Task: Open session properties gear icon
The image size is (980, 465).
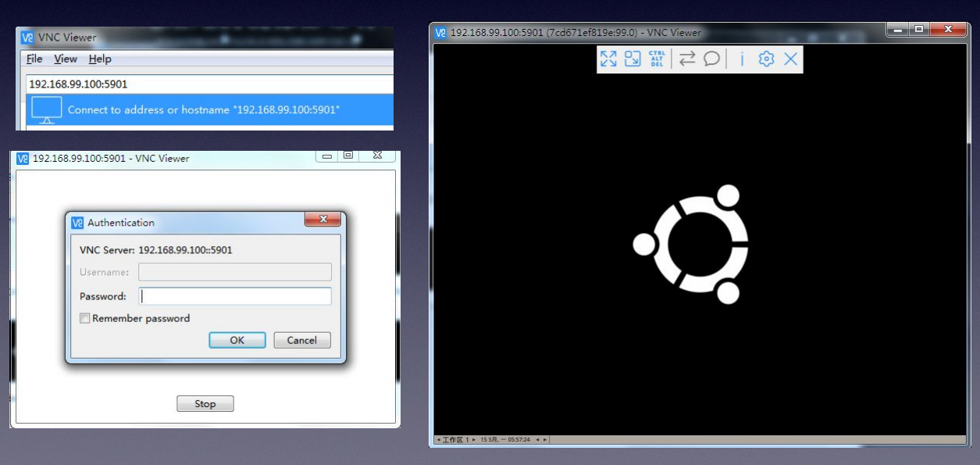Action: click(766, 59)
